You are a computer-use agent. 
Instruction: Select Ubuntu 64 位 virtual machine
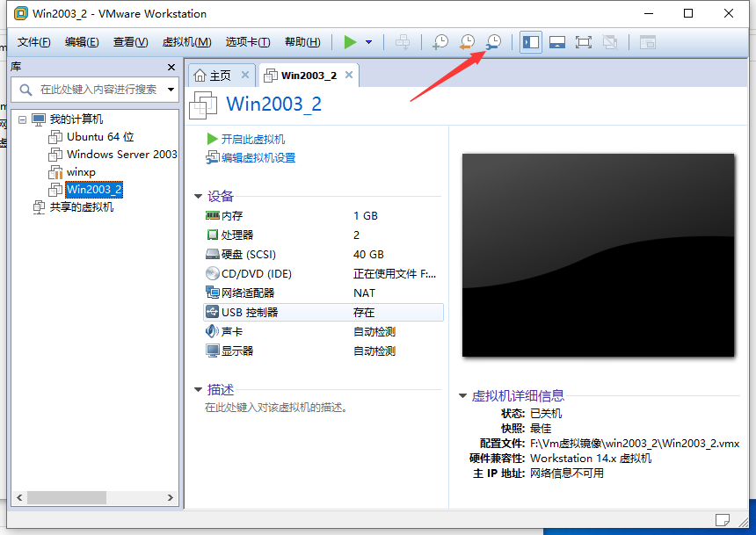click(x=100, y=137)
